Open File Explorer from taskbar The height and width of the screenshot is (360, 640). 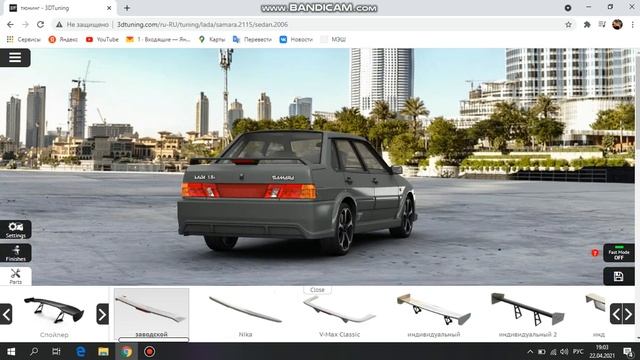[x=103, y=351]
